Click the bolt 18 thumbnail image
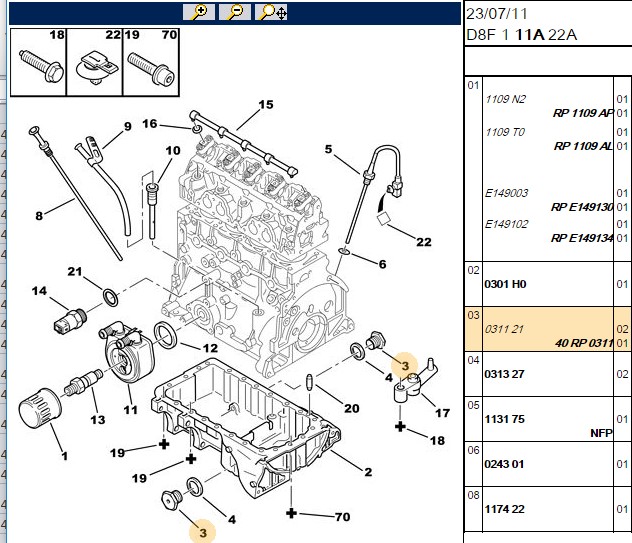This screenshot has width=632, height=543. (x=38, y=62)
